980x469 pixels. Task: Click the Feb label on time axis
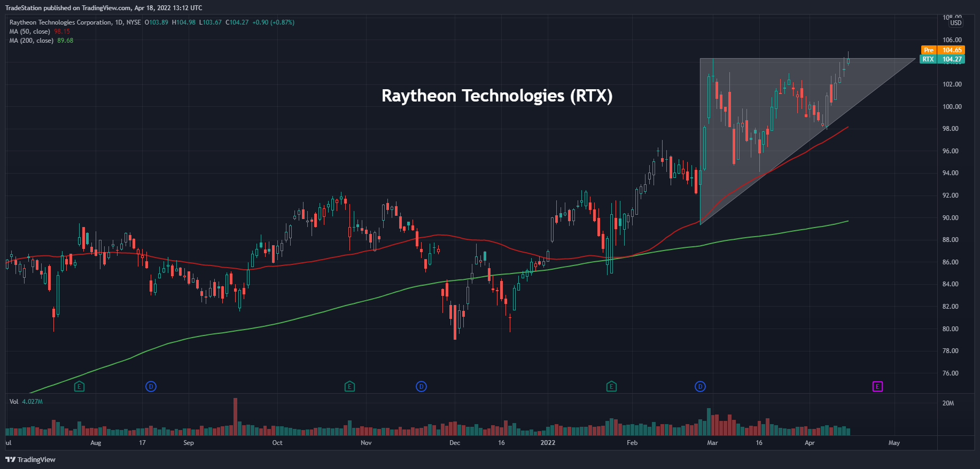pos(632,443)
